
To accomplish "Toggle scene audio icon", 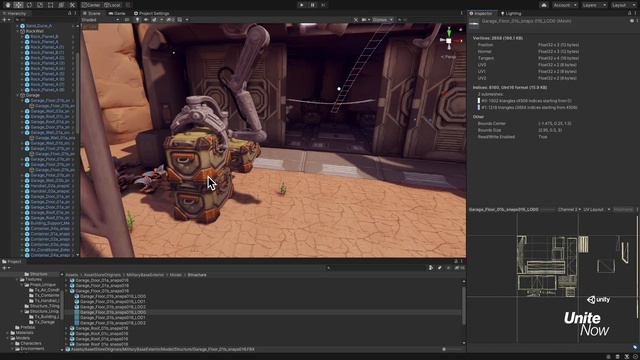I will [x=145, y=20].
